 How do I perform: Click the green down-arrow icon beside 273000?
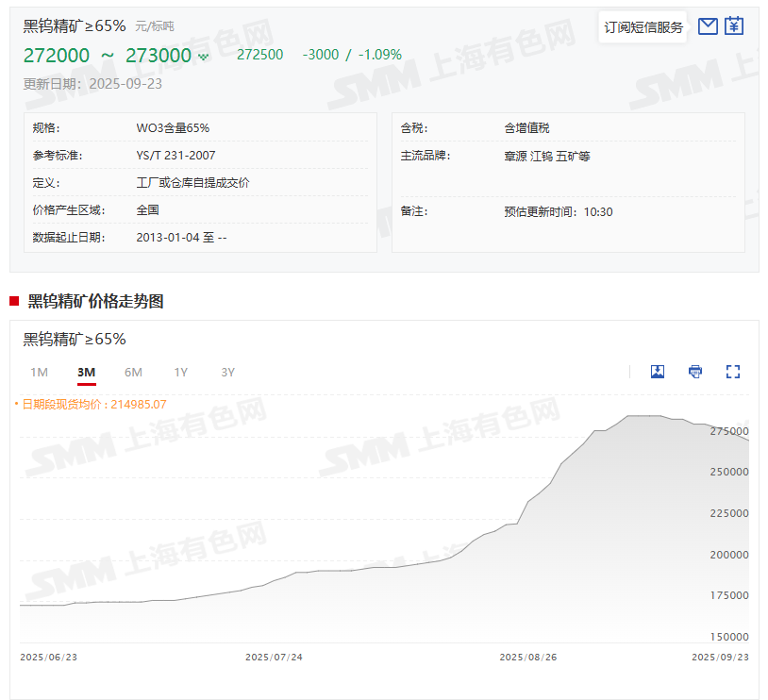coord(203,57)
